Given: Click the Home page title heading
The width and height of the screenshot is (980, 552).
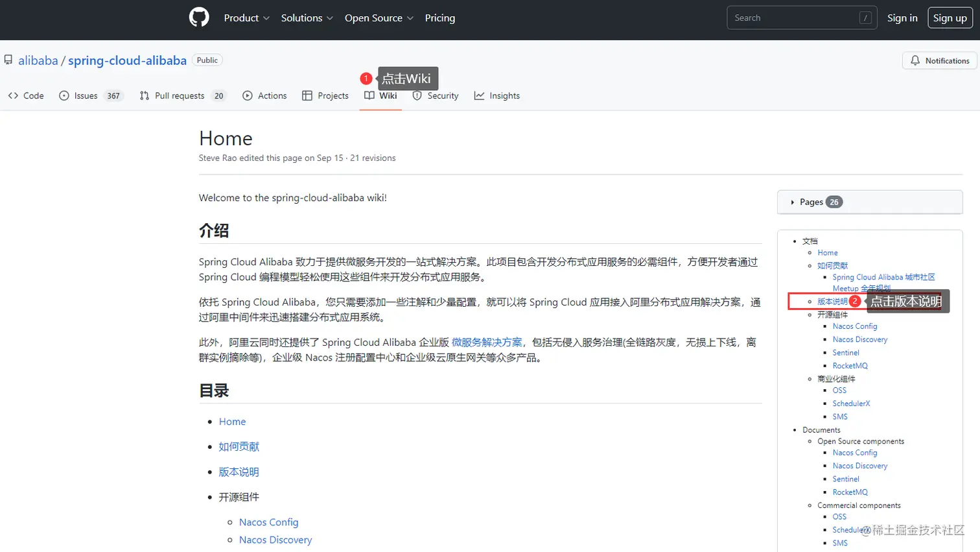Looking at the screenshot, I should 226,138.
